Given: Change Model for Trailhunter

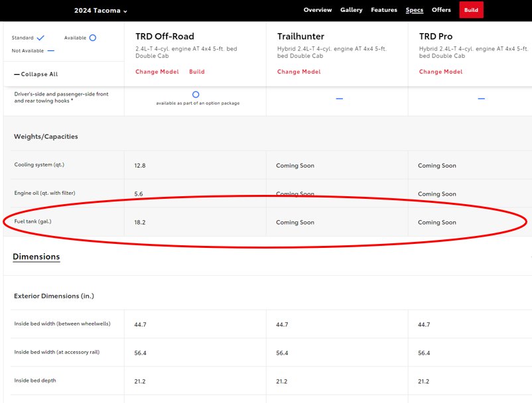Looking at the screenshot, I should pyautogui.click(x=299, y=72).
